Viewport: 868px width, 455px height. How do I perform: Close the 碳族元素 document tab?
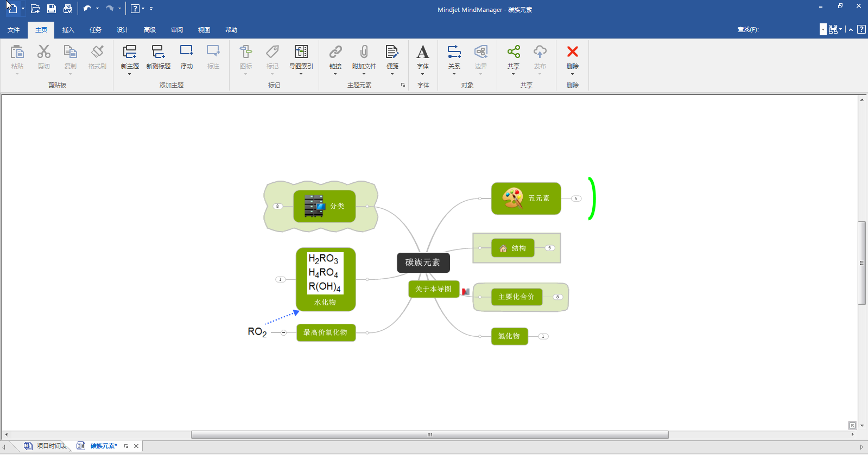[x=136, y=446]
